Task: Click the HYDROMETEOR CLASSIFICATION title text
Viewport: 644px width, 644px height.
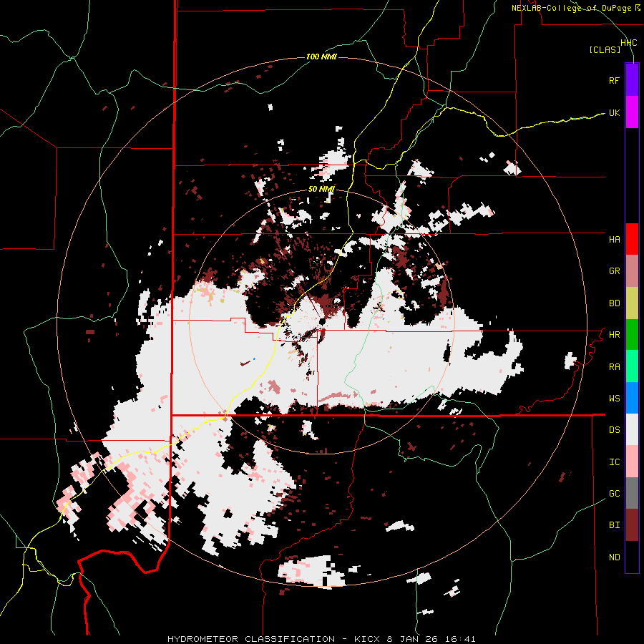Action: click(x=251, y=639)
